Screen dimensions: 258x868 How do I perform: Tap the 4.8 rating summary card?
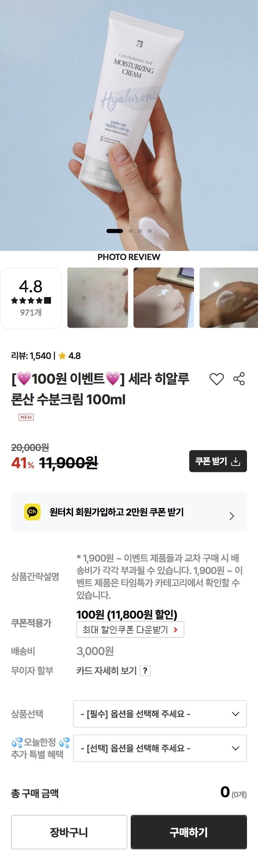31,298
